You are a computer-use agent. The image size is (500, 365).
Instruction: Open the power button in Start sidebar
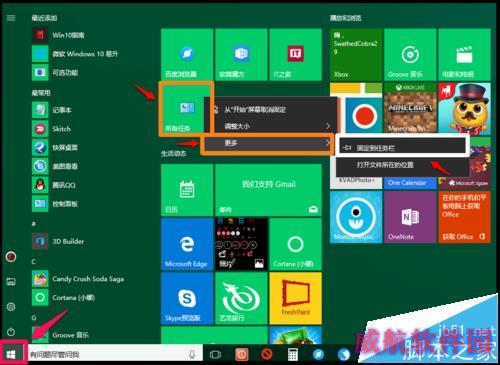(x=11, y=332)
